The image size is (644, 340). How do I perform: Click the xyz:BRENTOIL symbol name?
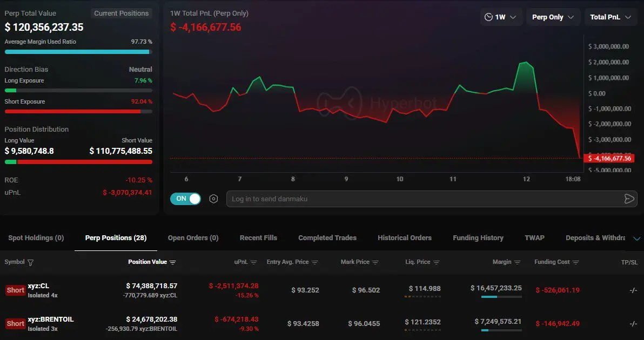[x=51, y=319]
